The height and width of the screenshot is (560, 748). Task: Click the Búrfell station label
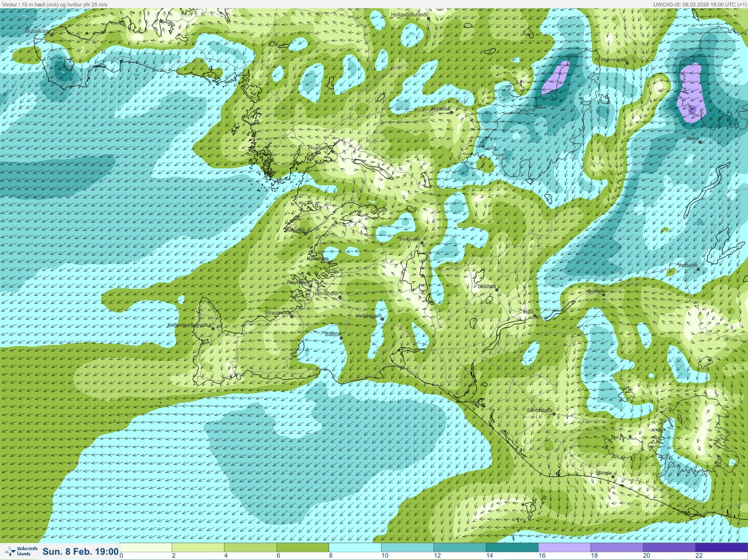coord(595,291)
